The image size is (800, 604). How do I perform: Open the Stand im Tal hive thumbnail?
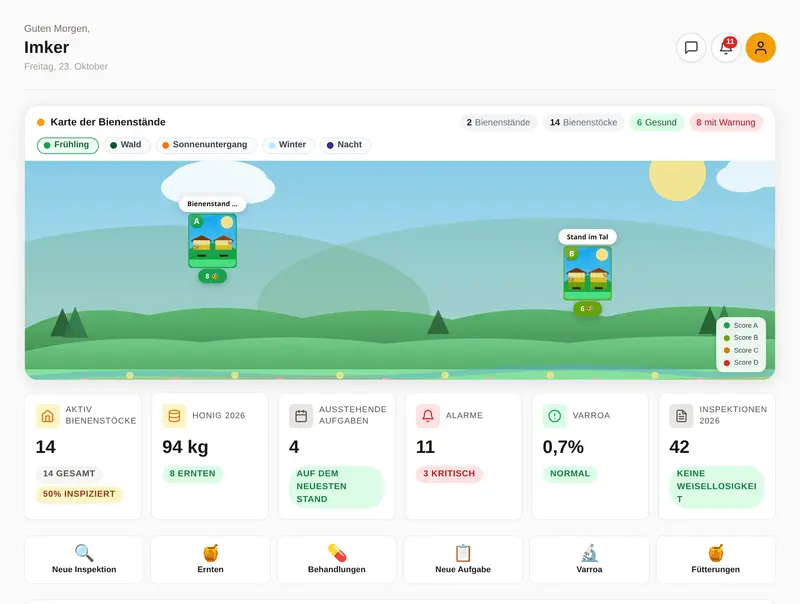coord(587,273)
